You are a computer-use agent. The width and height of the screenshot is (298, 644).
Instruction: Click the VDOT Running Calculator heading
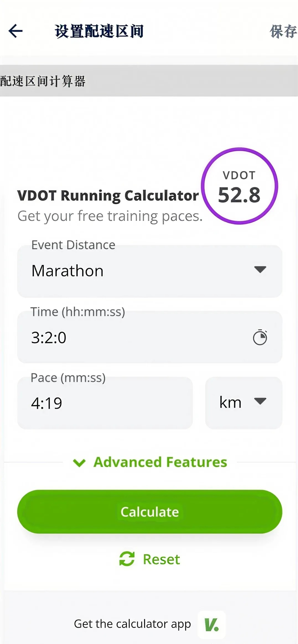[x=108, y=196]
